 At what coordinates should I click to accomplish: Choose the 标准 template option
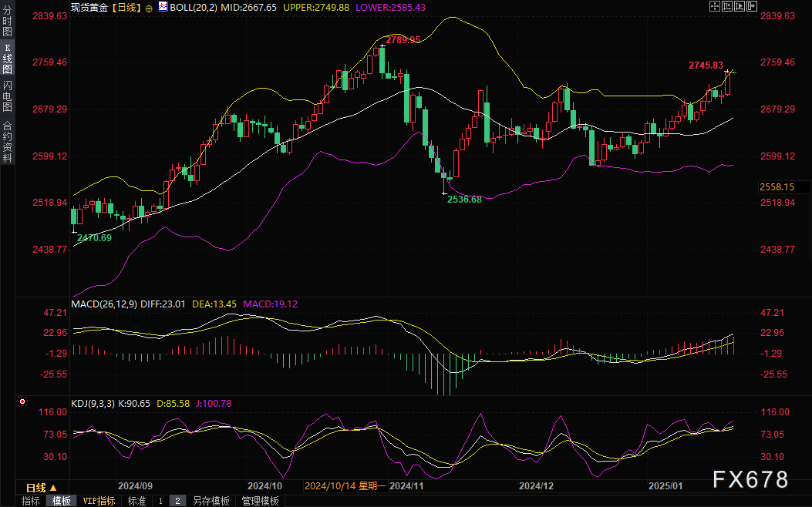point(136,501)
